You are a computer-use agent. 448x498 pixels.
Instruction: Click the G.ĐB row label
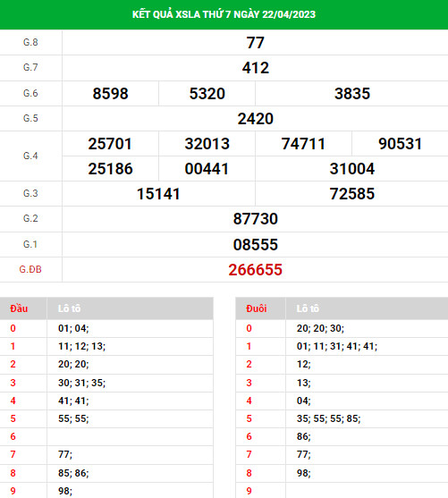tap(30, 270)
